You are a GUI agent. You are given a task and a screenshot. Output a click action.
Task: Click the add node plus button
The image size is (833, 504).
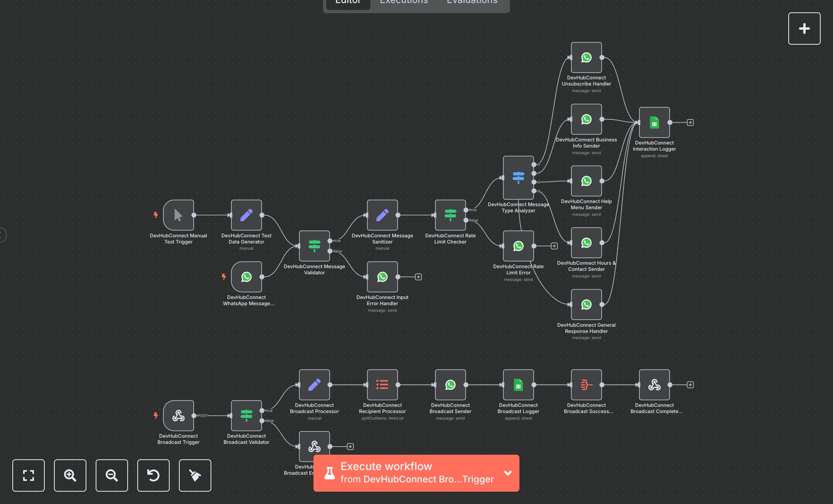coord(804,29)
